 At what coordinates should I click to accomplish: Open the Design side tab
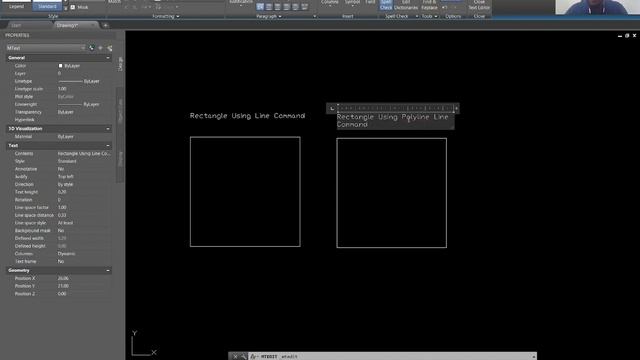coord(120,64)
